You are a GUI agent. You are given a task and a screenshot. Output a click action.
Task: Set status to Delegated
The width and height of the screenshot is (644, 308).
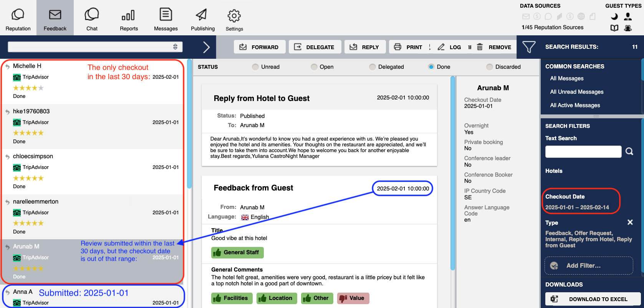372,67
